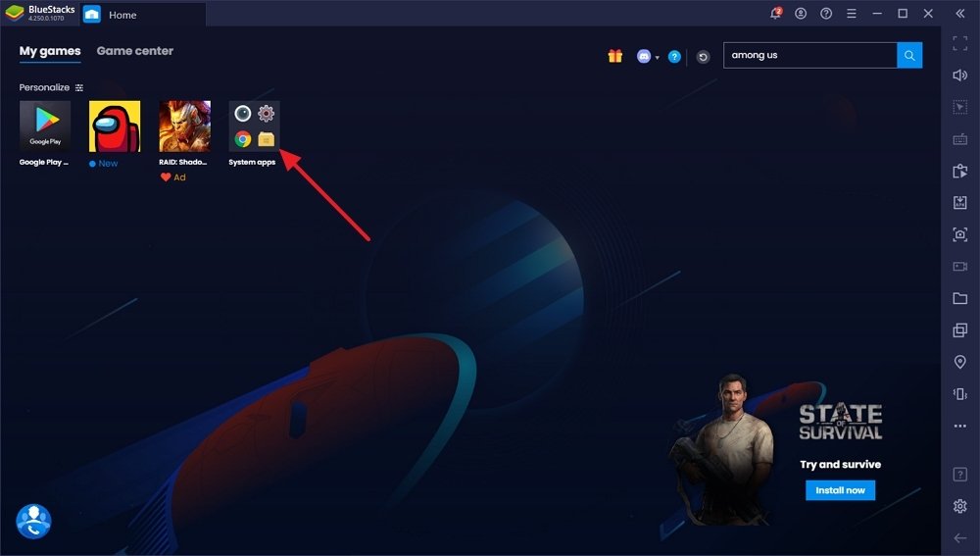Click the volume speaker icon

coord(960,76)
